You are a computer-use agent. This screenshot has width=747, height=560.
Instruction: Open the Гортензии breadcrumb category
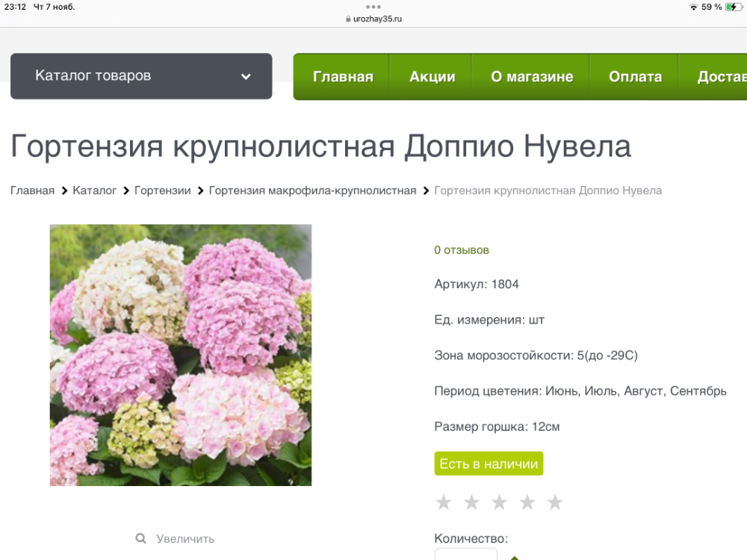(x=162, y=190)
